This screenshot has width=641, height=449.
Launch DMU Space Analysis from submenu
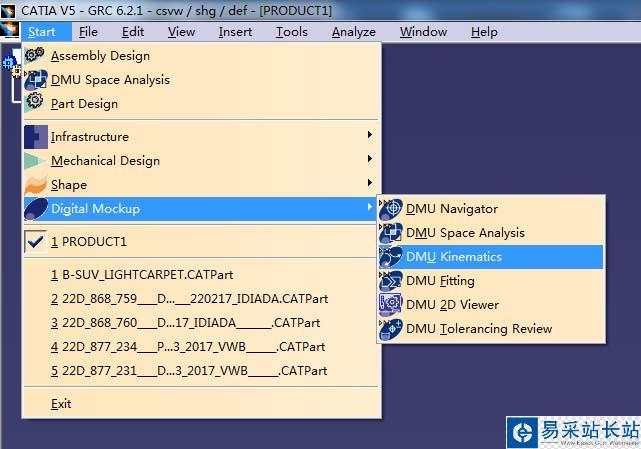(491, 233)
